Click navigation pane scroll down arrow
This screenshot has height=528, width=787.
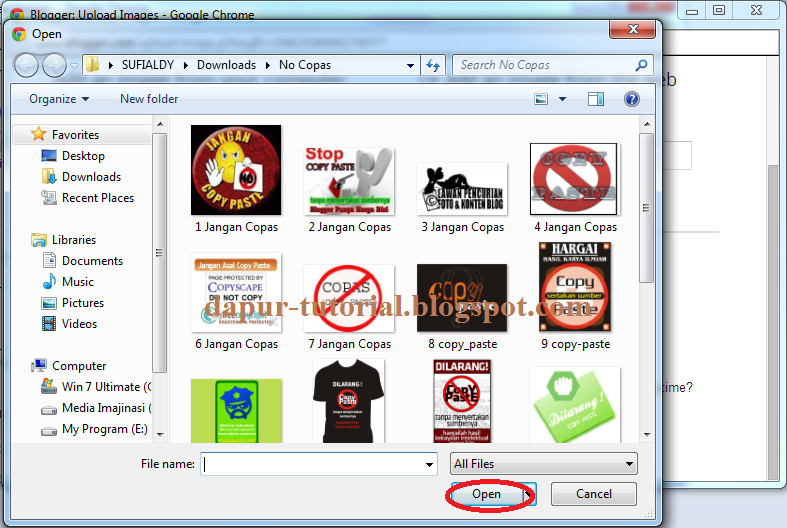(x=160, y=435)
